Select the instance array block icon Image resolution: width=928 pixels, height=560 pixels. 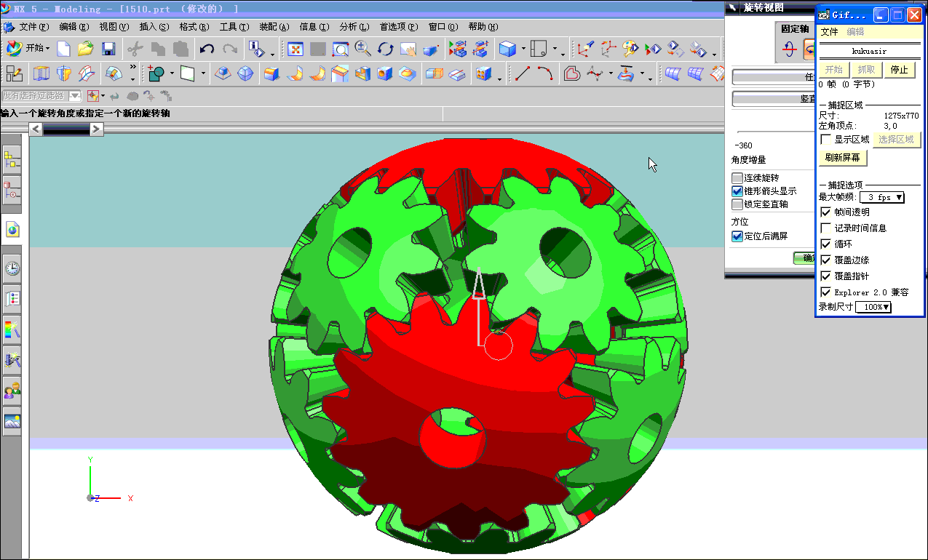482,73
